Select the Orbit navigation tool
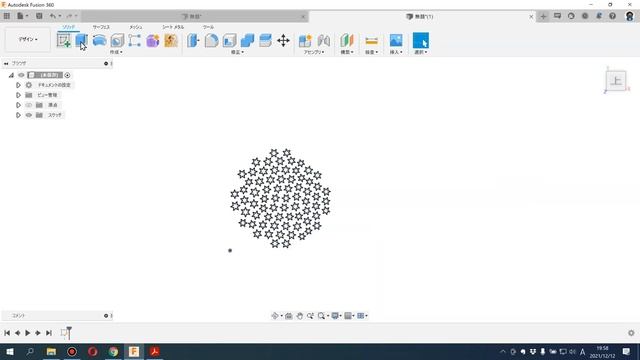The height and width of the screenshot is (360, 640). pyautogui.click(x=275, y=316)
